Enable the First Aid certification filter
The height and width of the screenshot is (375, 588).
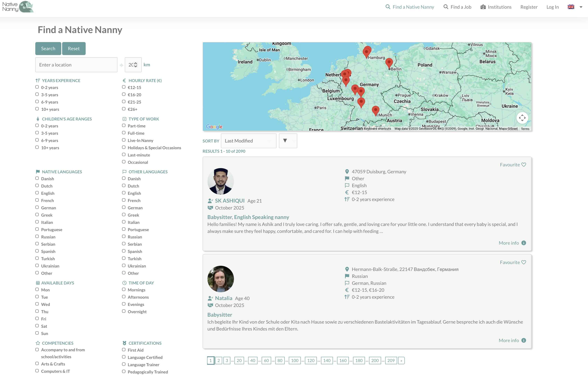click(124, 350)
